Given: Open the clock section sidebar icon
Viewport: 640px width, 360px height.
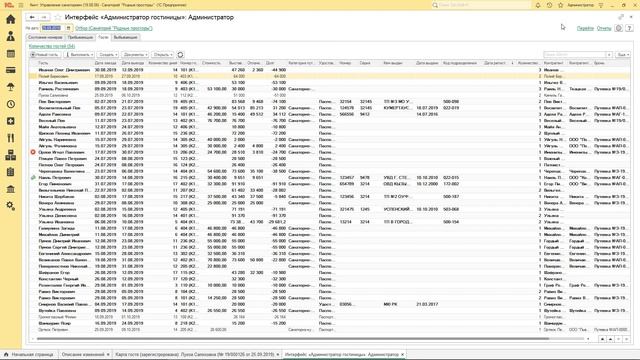Looking at the screenshot, I should tap(11, 104).
